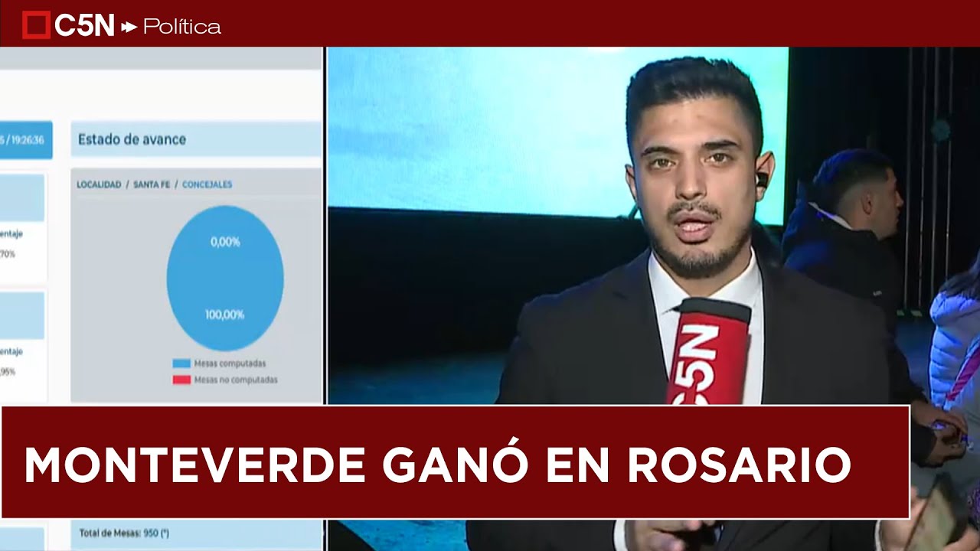This screenshot has width=980, height=551.
Task: Click the Estado de avance header
Action: tap(132, 139)
